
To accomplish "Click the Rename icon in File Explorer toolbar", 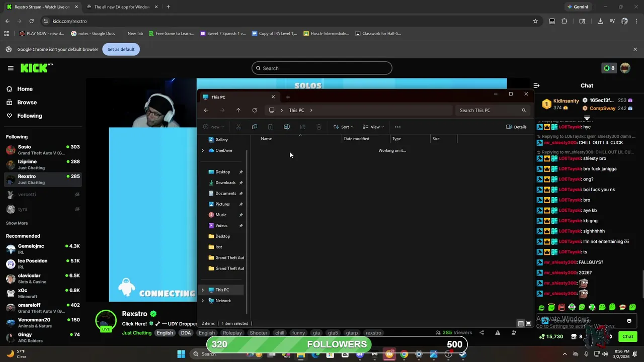I will click(x=287, y=127).
